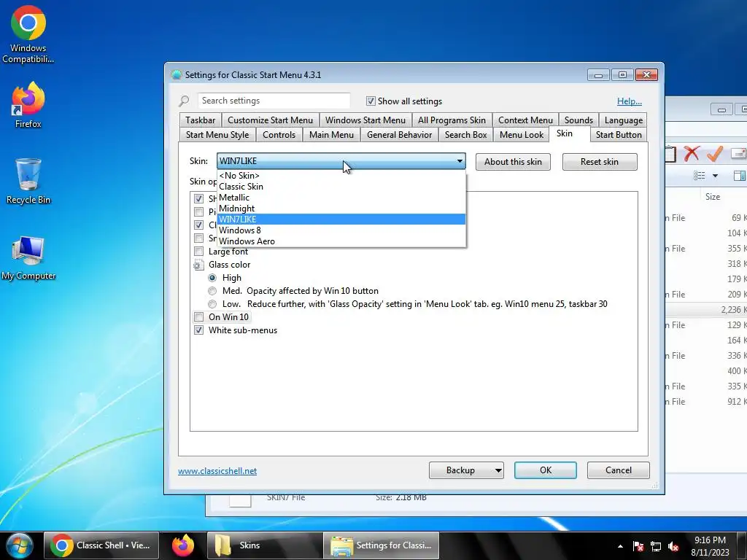Click the search magnifier icon in settings

point(184,101)
